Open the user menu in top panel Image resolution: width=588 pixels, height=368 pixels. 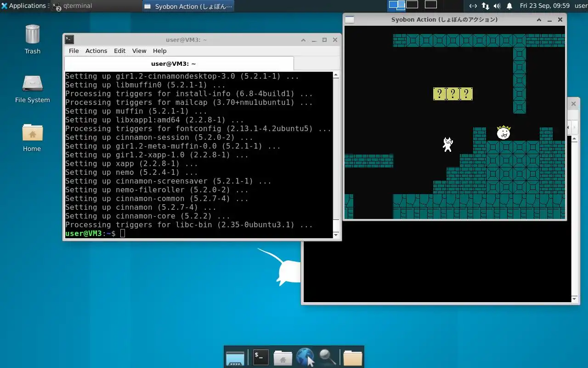click(581, 6)
